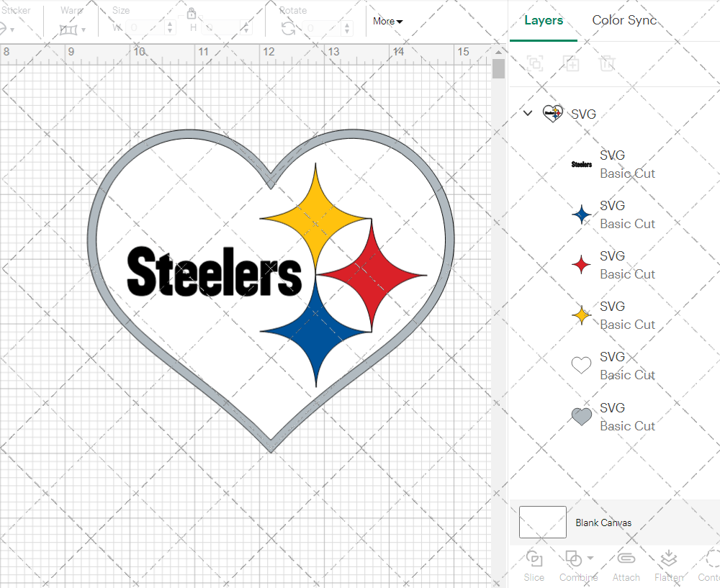Click the Slice tool icon
Screen dimensions: 720x588
[x=534, y=559]
